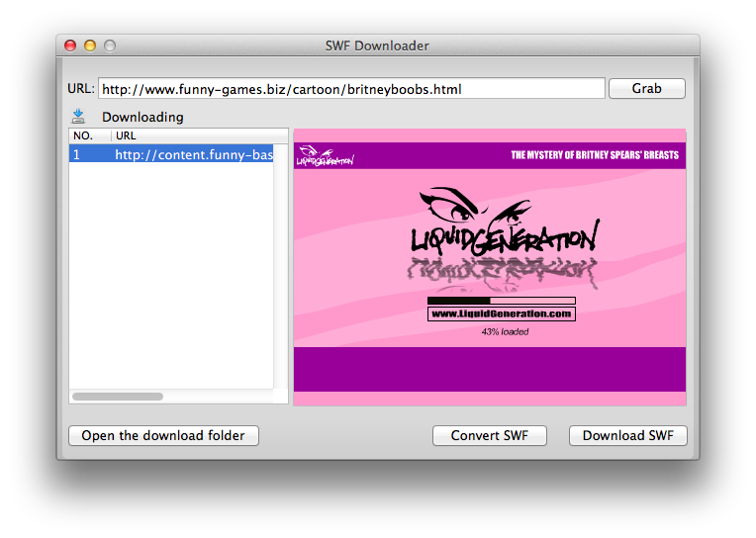The image size is (756, 538).
Task: Click the URL column header
Action: click(x=200, y=135)
